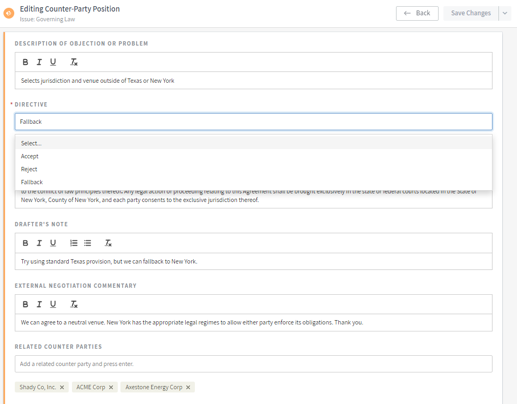The height and width of the screenshot is (404, 517).
Task: Go Back to previous page
Action: (417, 13)
